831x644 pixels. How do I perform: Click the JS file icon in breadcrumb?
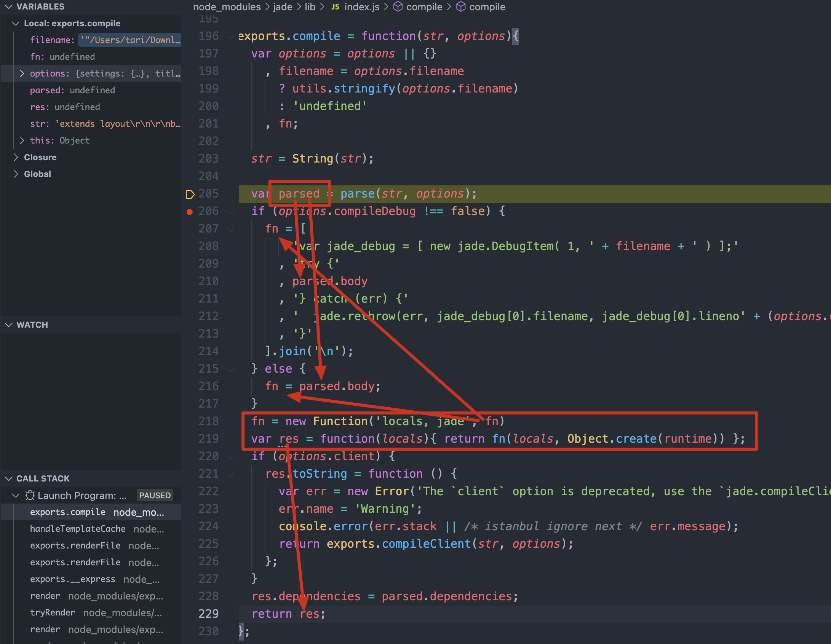pos(335,7)
